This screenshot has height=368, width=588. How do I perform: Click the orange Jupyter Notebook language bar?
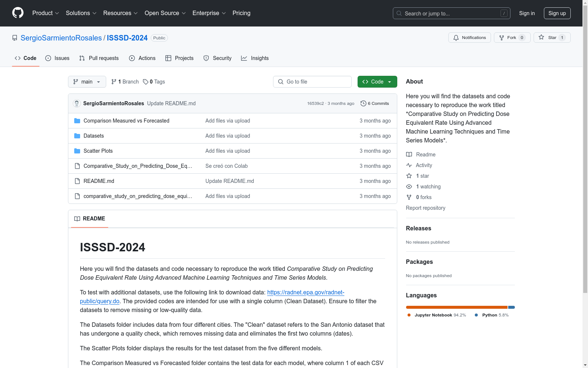coord(456,307)
